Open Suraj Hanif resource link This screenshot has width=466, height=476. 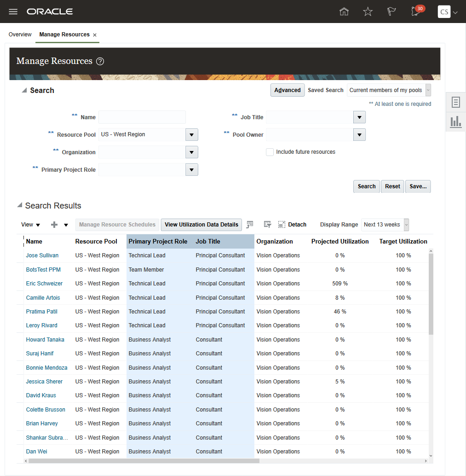tap(40, 354)
